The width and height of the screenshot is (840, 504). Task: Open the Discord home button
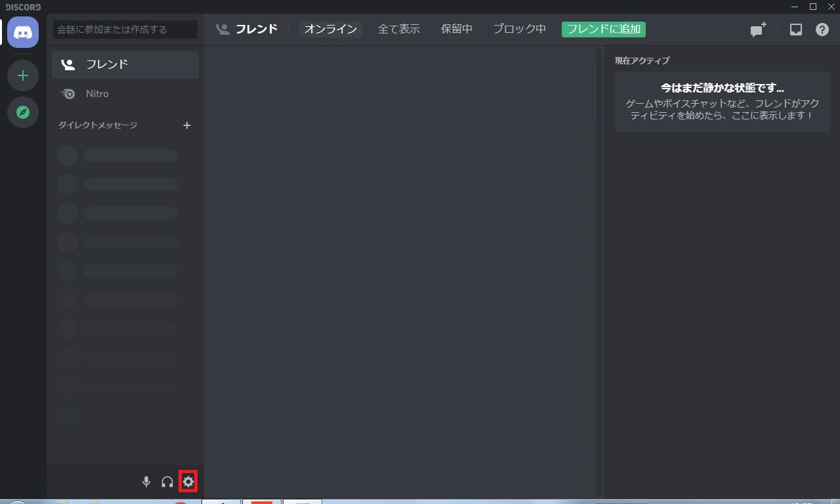point(23,31)
